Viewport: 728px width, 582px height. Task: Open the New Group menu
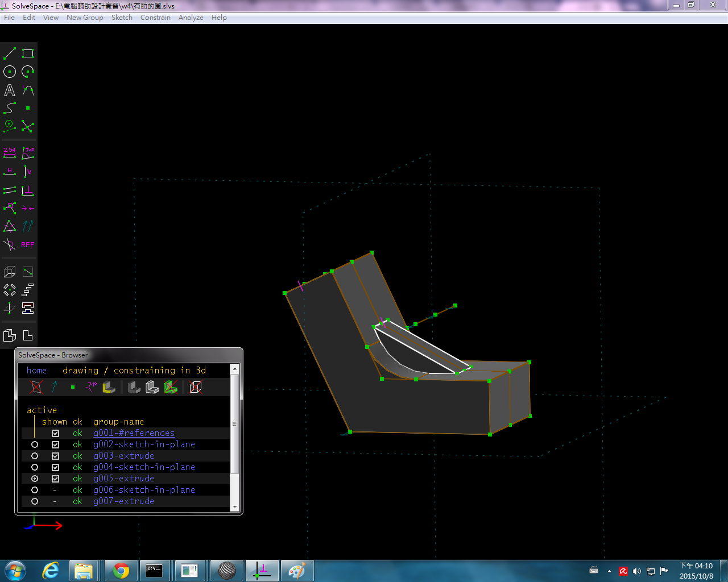click(85, 18)
